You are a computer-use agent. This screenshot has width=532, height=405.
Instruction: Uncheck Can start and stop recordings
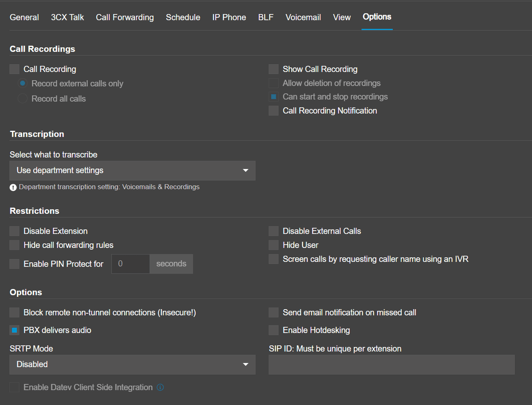274,97
